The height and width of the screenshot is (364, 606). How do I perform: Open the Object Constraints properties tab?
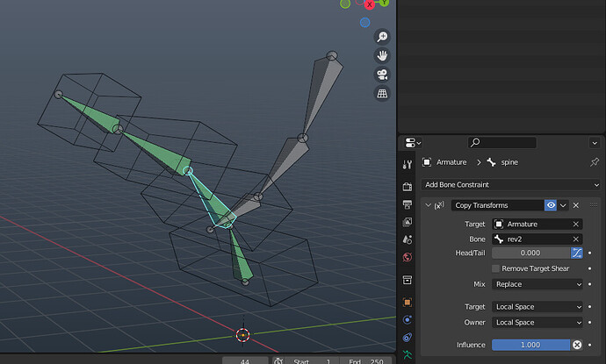pos(407,338)
